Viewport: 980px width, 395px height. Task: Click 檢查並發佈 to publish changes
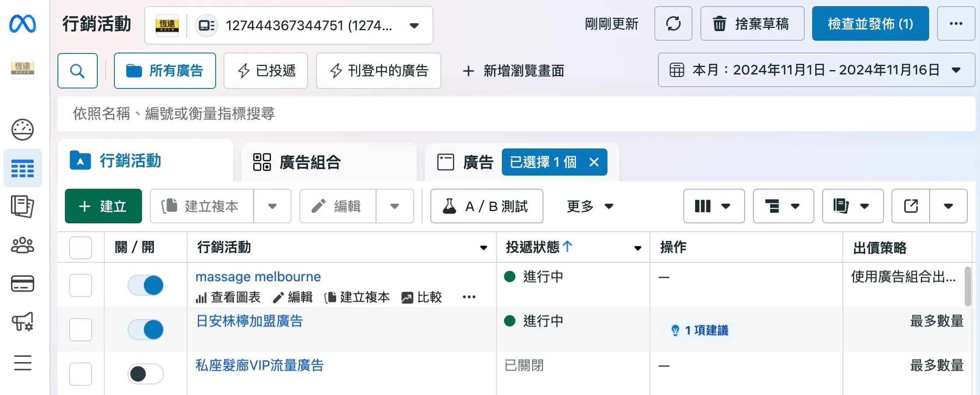coord(870,24)
